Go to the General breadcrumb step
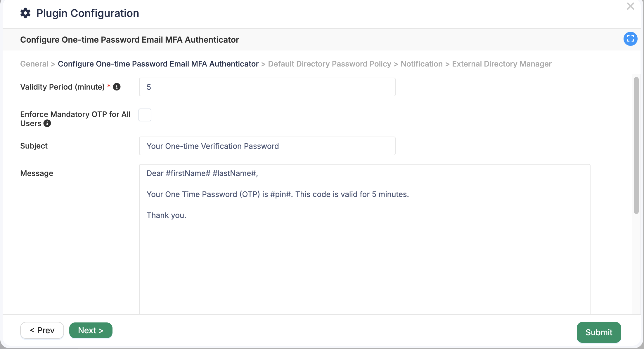This screenshot has height=349, width=644. [x=34, y=64]
